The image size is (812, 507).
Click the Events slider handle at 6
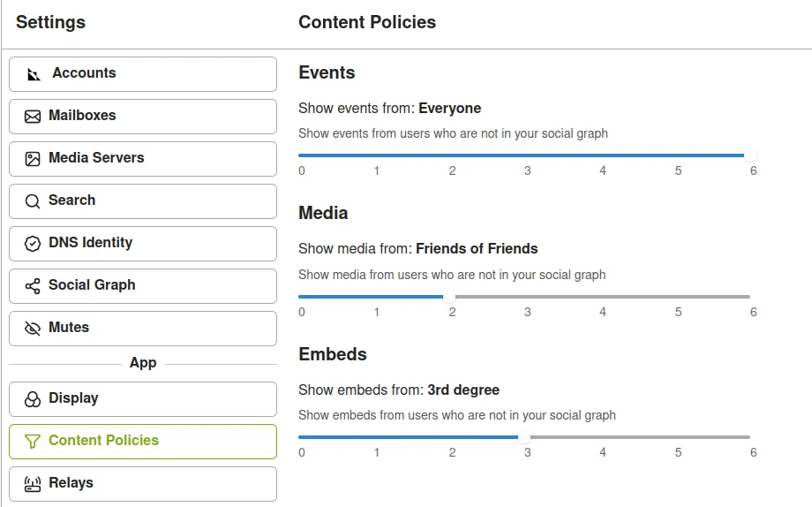point(750,155)
